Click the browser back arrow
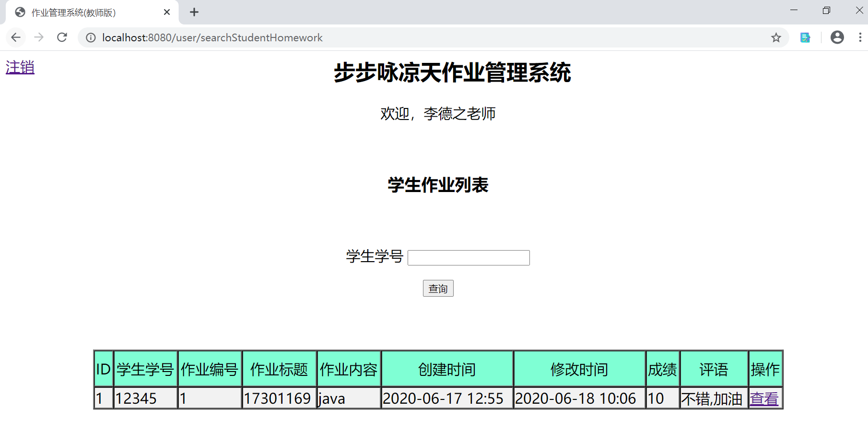The image size is (868, 445). coord(16,37)
